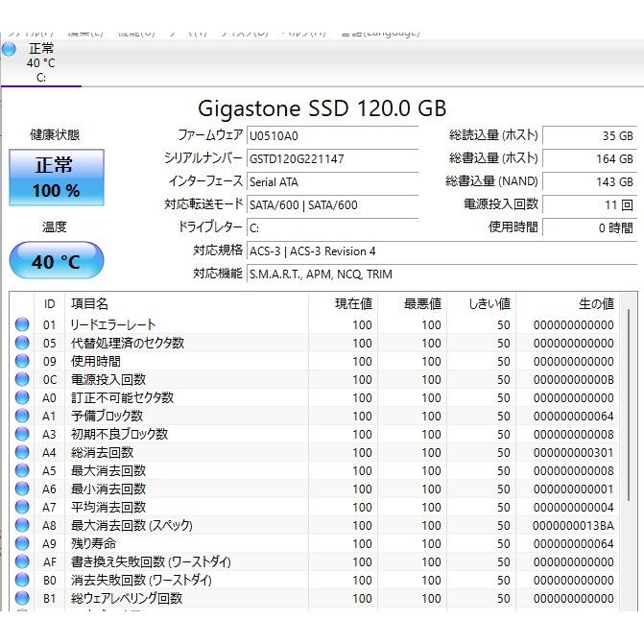Click the blue status orb for drive C:
Screen dimensions: 644x644
click(9, 49)
